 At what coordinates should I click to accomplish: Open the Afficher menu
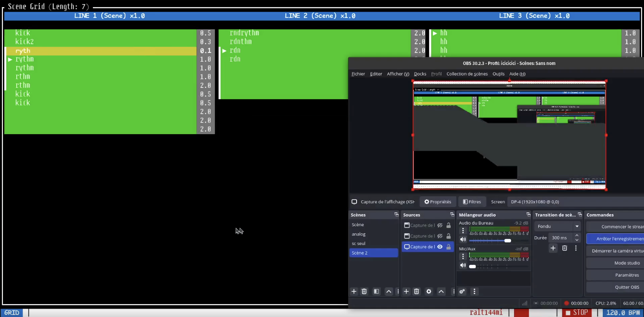coord(398,74)
